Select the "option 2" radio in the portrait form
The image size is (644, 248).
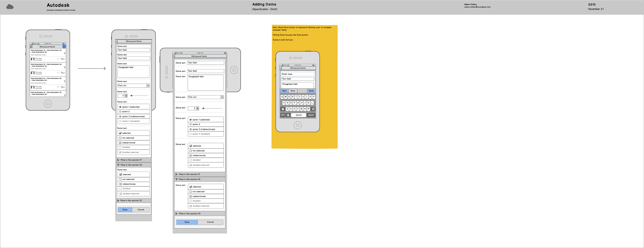(x=120, y=112)
